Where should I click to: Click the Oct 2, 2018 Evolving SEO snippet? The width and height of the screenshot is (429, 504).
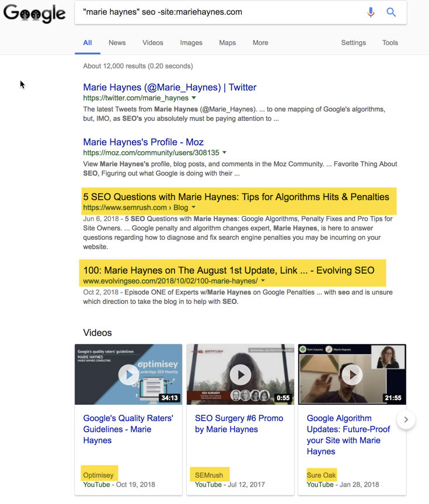[x=238, y=297]
